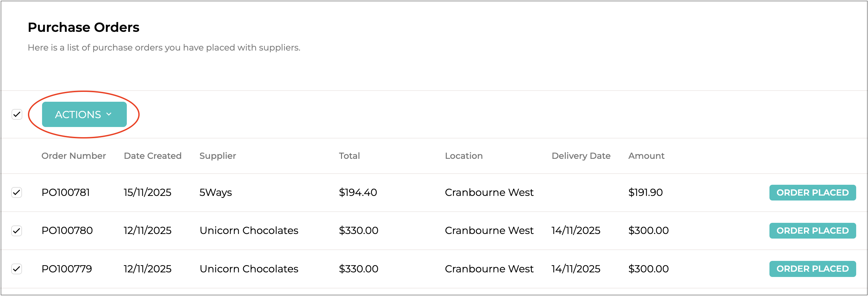Sort by Total column header
Viewport: 868px width, 296px height.
tap(349, 156)
